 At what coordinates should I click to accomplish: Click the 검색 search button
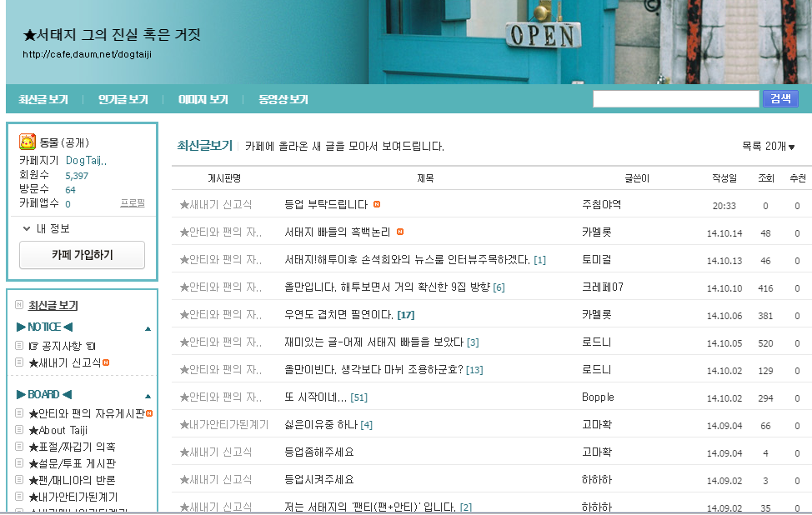(780, 98)
